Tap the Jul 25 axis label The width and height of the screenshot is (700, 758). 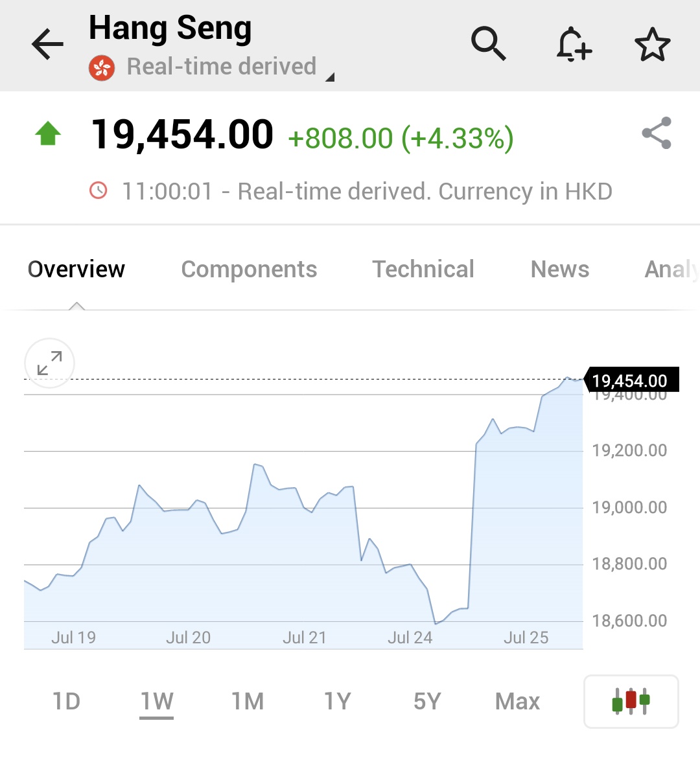(526, 637)
